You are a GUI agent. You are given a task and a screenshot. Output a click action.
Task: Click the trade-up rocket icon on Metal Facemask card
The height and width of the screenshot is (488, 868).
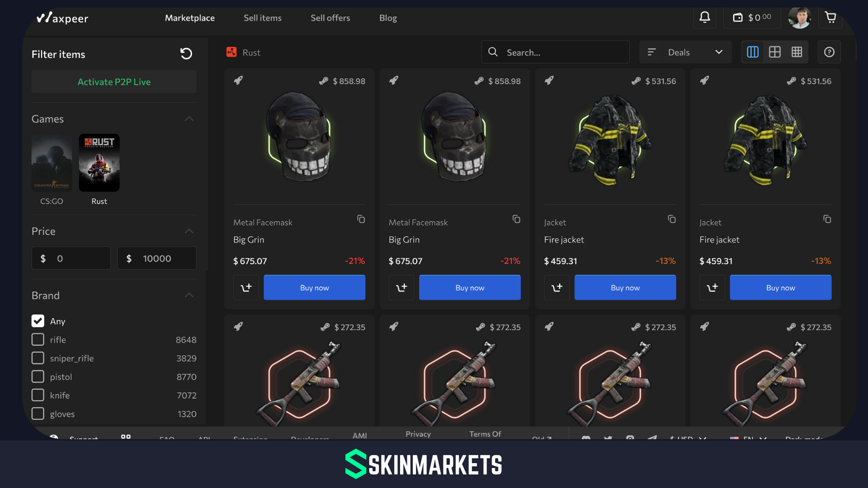(239, 80)
